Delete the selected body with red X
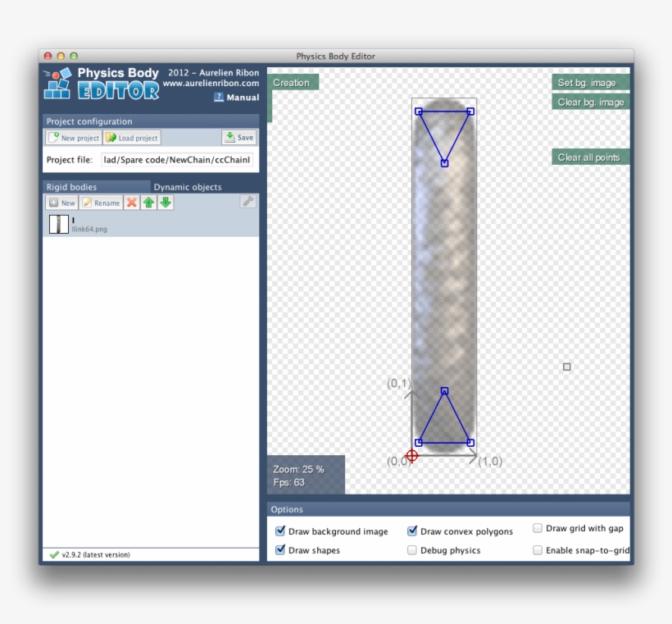Viewport: 672px width, 624px height. (131, 203)
